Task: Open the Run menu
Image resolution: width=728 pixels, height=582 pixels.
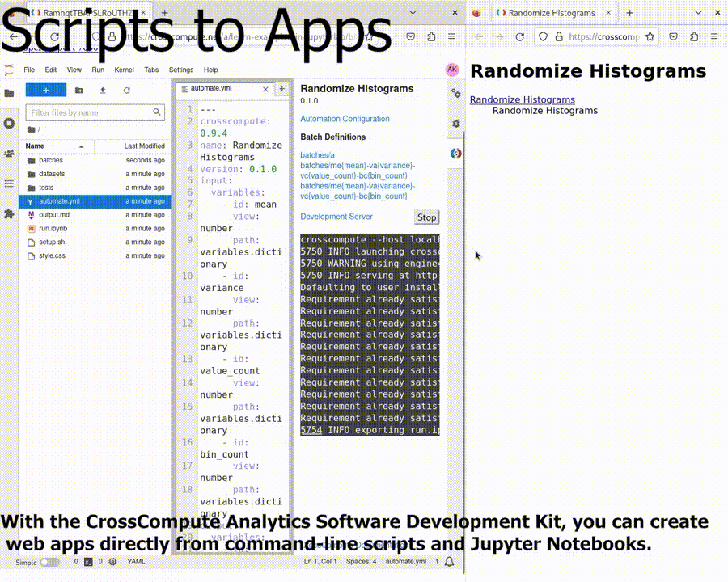Action: pyautogui.click(x=98, y=70)
